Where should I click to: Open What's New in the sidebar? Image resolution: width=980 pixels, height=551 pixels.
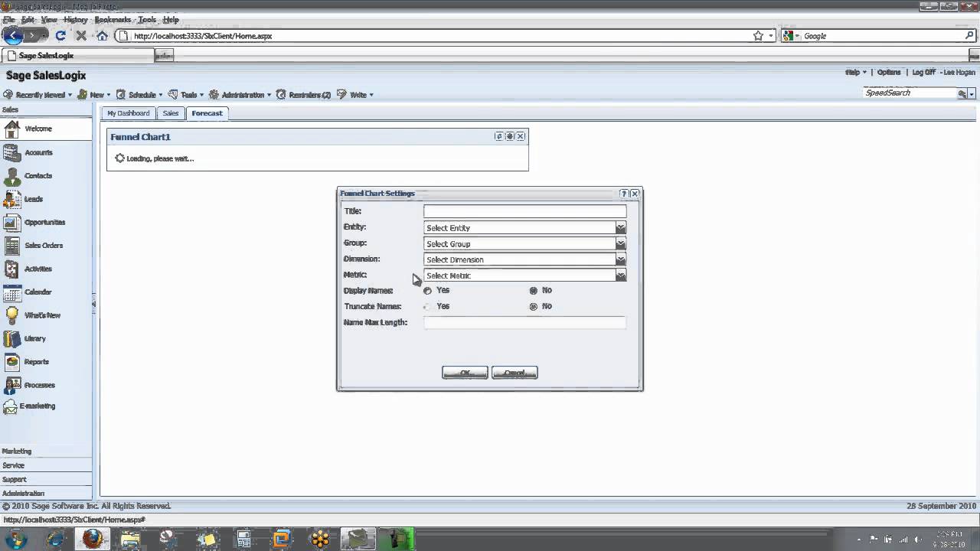point(42,315)
